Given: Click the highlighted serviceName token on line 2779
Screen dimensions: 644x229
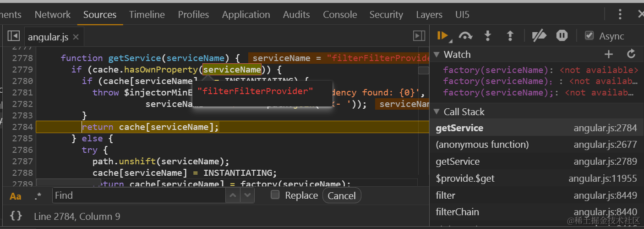Looking at the screenshot, I should (232, 70).
